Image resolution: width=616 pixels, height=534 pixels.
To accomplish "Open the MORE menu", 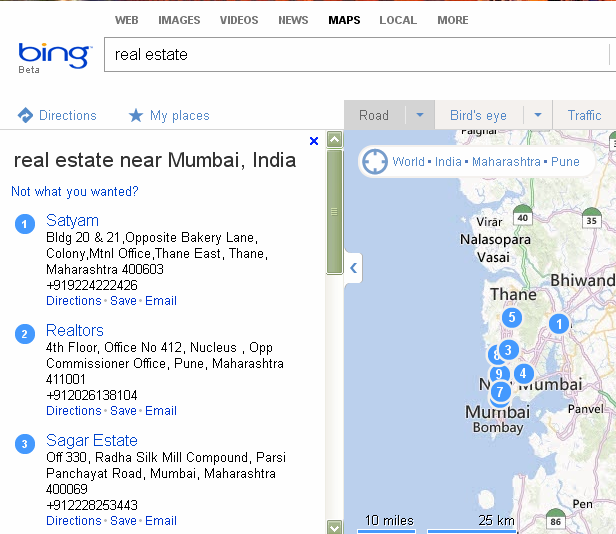I will point(453,20).
